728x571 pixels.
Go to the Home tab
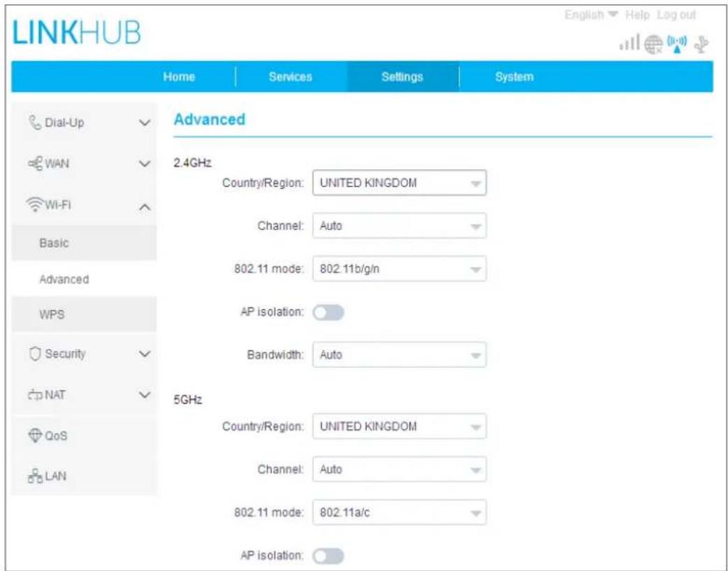(x=179, y=77)
